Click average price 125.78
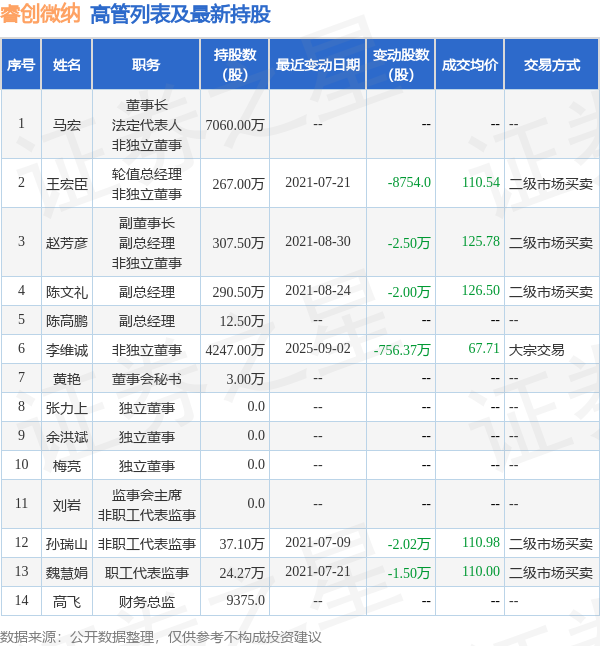Image resolution: width=600 pixels, height=646 pixels. [480, 241]
